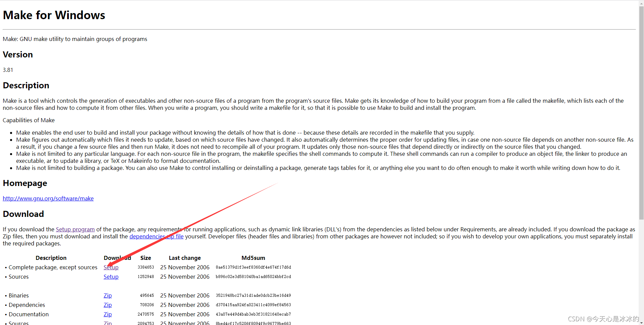Download the Setup link in the first Sources row
Viewport: 644px width, 325px height.
(x=111, y=277)
